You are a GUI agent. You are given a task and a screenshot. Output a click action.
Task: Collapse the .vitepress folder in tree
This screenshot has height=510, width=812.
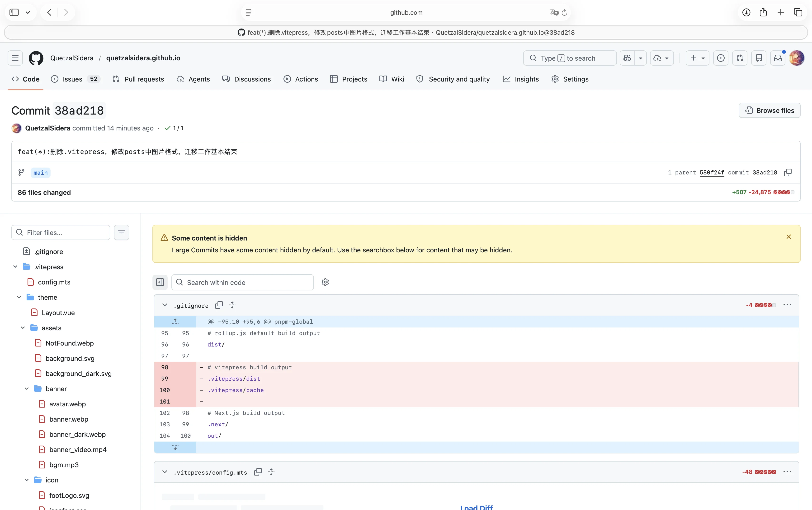click(15, 267)
